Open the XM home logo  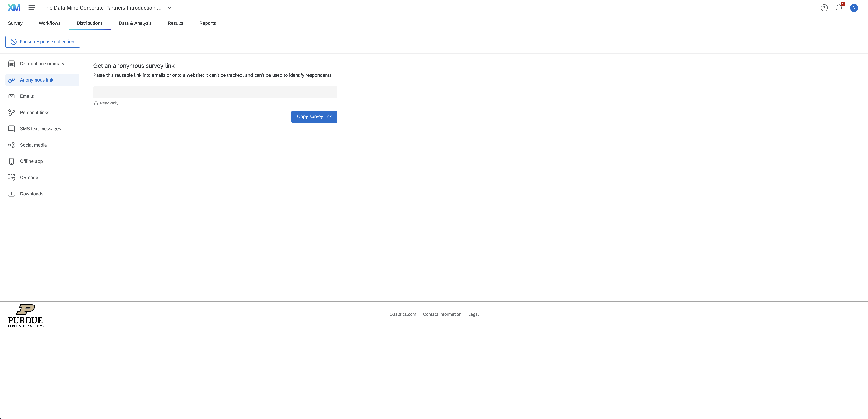tap(14, 7)
